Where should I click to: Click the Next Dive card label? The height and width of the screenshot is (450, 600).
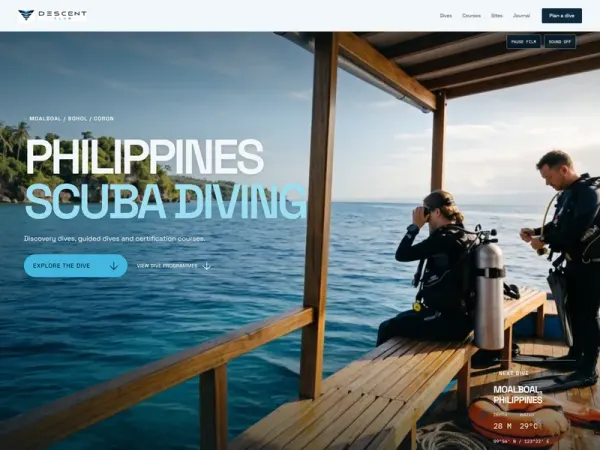point(514,373)
